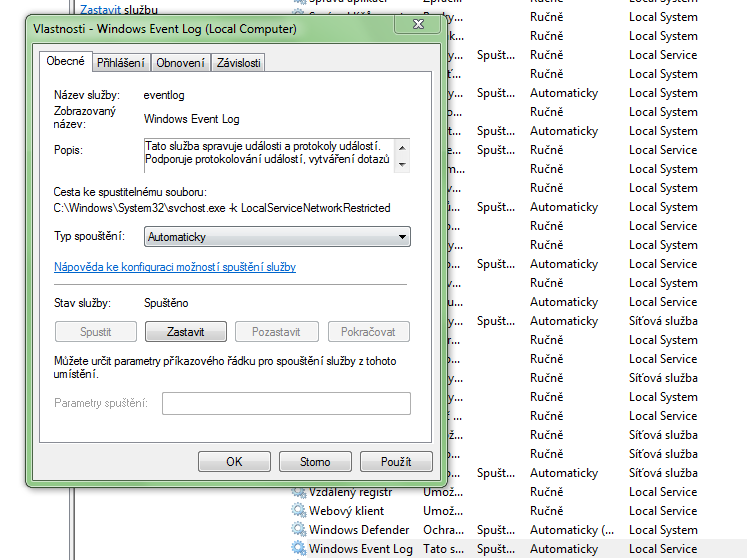Click the Zastavit button in the dialog
Viewport: 755px width, 560px height.
pyautogui.click(x=185, y=332)
